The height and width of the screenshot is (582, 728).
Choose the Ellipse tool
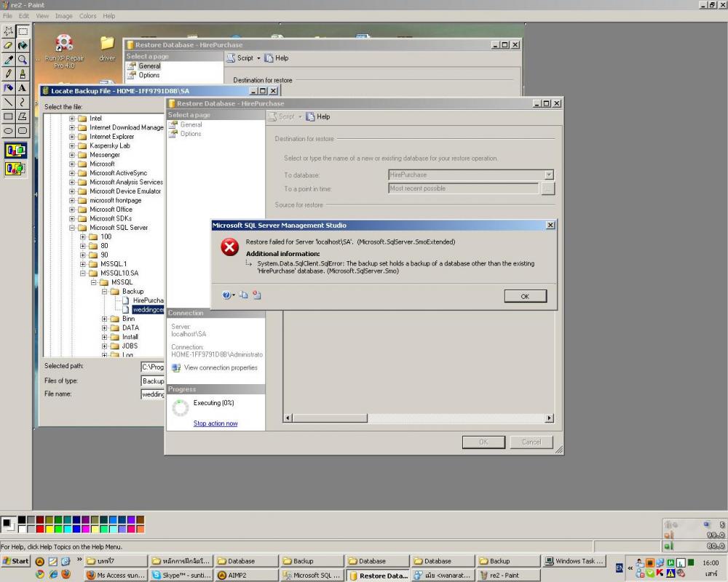8,130
